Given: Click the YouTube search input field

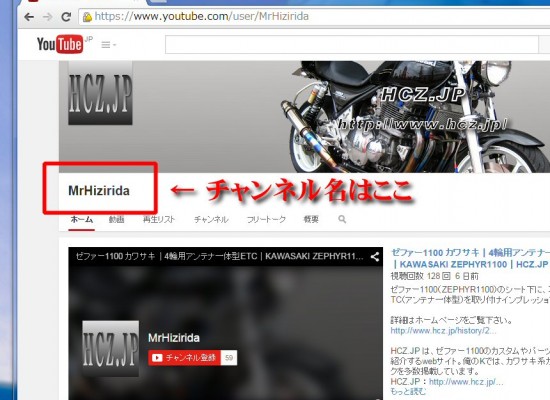Looking at the screenshot, I should click(352, 45).
